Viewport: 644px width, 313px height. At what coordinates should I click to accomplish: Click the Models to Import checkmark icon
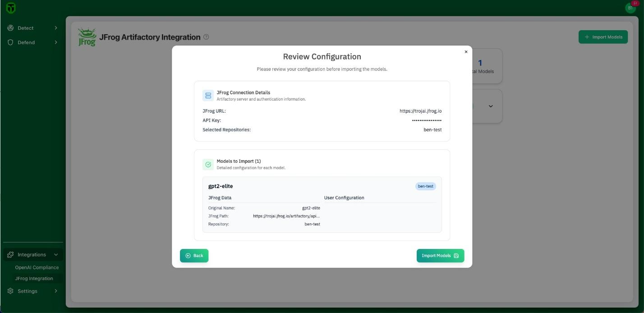pos(208,164)
